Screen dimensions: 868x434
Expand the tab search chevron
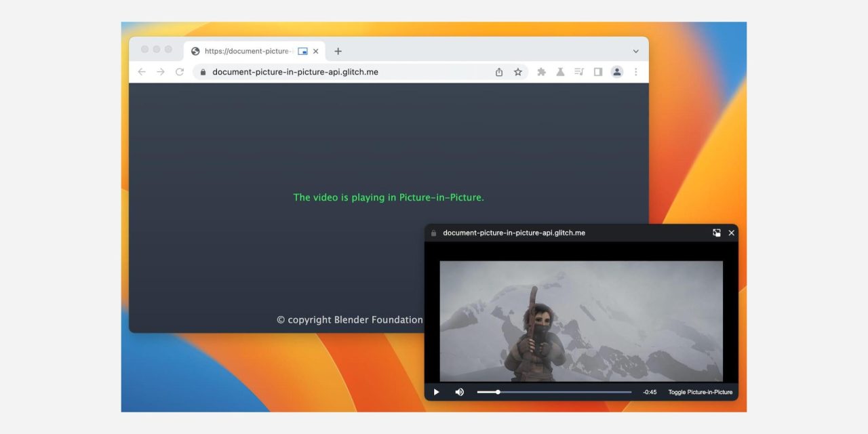(x=635, y=52)
